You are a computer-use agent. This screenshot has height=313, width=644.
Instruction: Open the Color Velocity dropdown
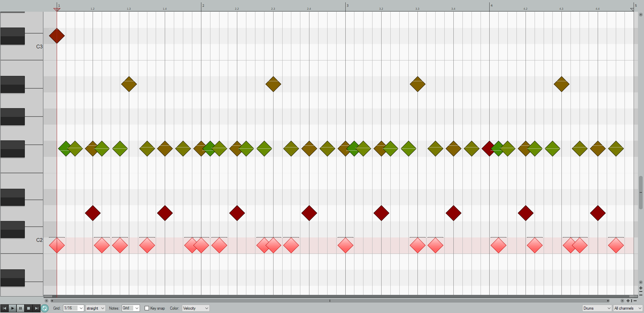(x=196, y=308)
